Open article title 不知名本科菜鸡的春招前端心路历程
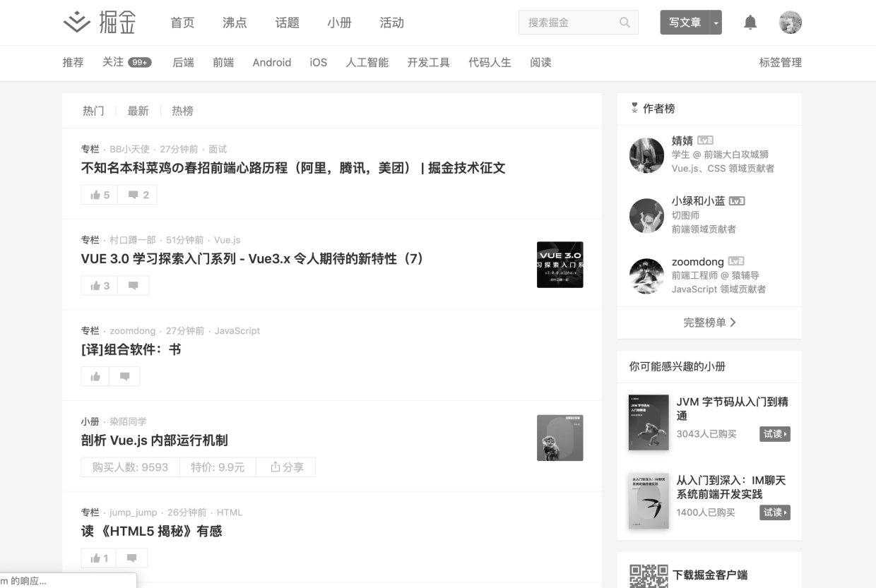The height and width of the screenshot is (588, 876). (x=293, y=168)
